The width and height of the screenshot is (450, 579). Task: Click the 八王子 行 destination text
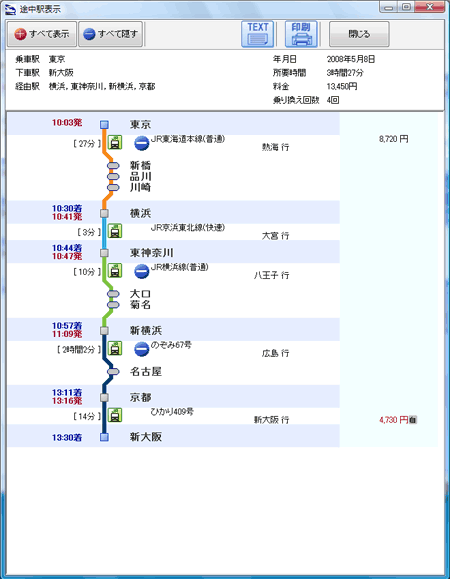tap(271, 275)
